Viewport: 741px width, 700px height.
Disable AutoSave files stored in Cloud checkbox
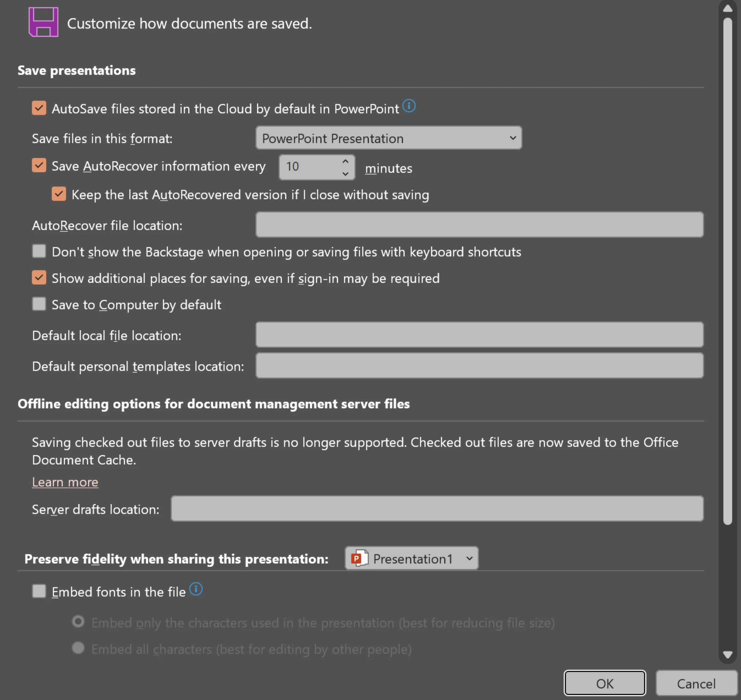(x=39, y=108)
